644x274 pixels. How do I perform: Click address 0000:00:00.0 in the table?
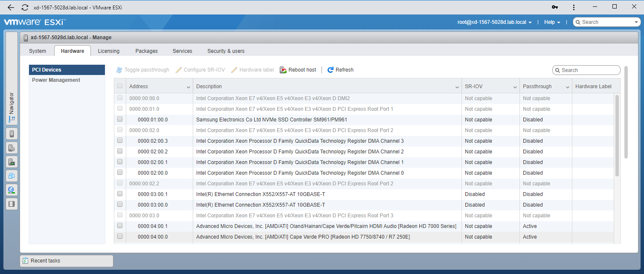point(144,98)
